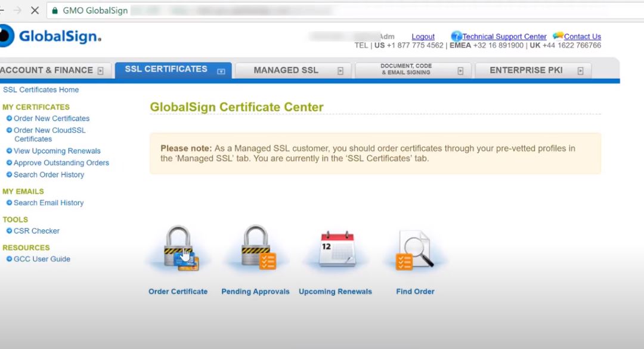This screenshot has height=349, width=644.
Task: Open the Find Order magnifier icon
Action: coord(414,249)
